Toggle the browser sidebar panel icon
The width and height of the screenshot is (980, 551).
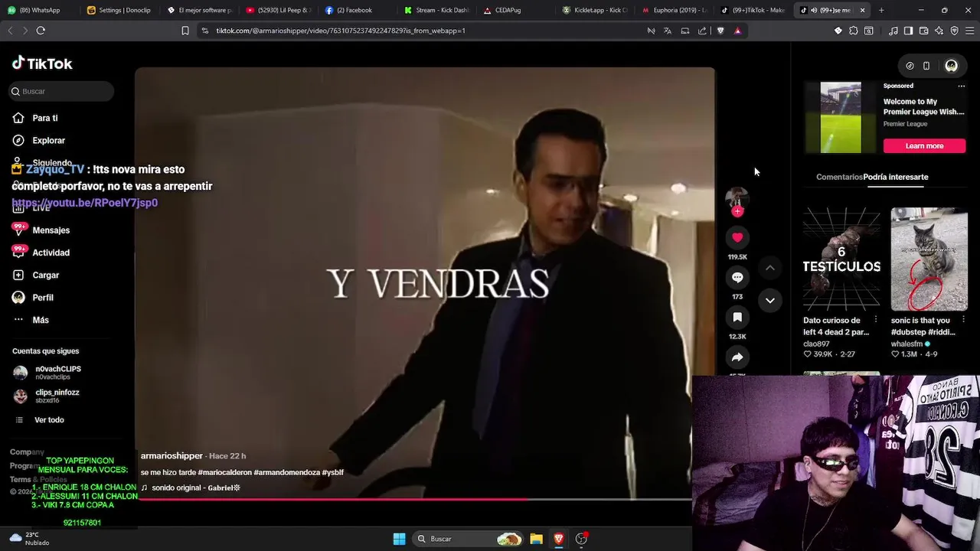[x=908, y=31]
